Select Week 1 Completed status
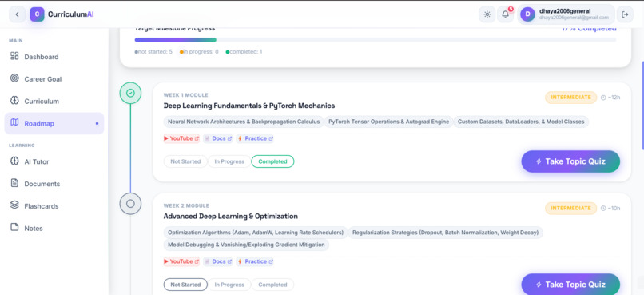This screenshot has width=644, height=295. (272, 161)
